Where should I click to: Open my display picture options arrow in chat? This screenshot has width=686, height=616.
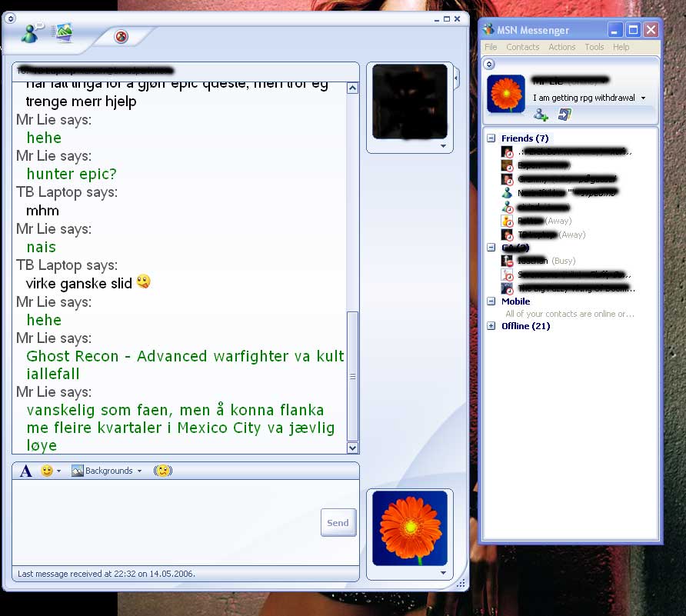(x=443, y=573)
